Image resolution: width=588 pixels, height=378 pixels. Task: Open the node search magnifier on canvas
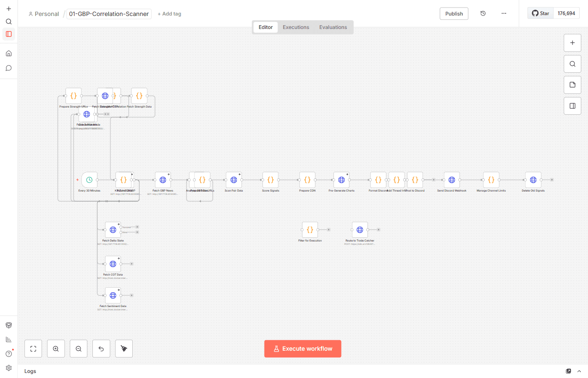[572, 64]
